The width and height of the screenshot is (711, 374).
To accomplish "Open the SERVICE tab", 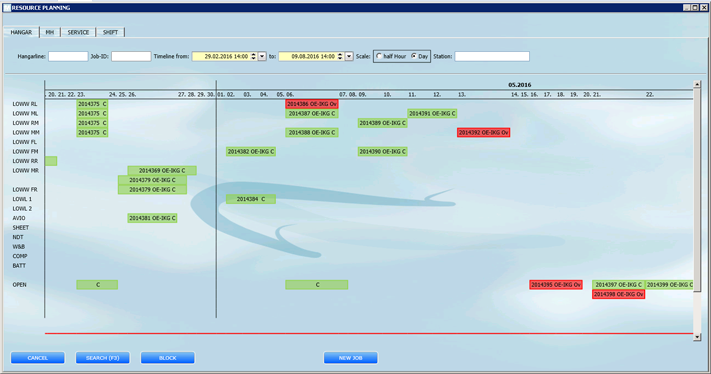I will 78,32.
